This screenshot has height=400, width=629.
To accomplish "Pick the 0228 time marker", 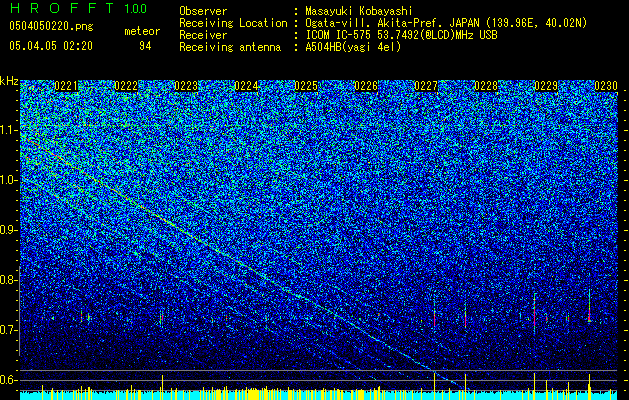I will [x=486, y=86].
